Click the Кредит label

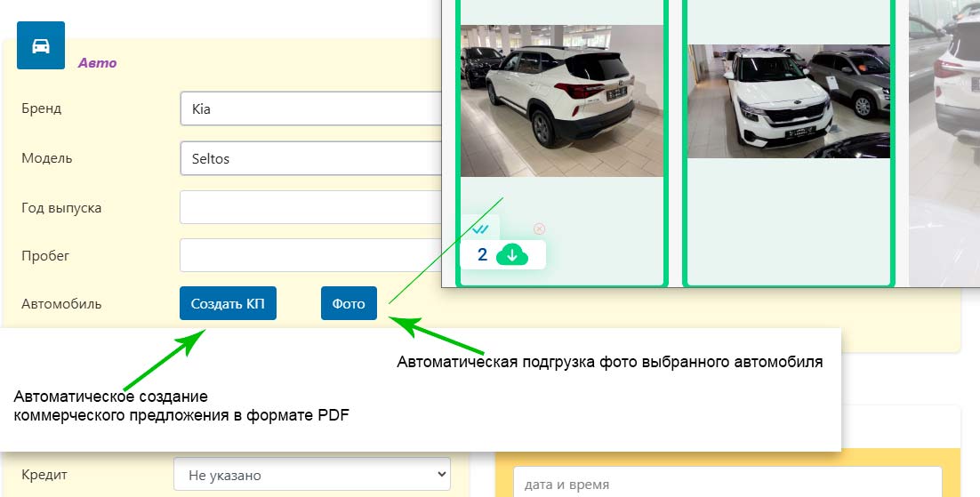(x=44, y=475)
